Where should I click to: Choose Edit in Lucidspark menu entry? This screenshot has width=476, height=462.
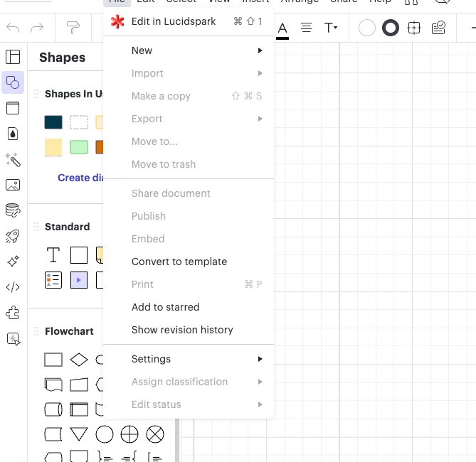(x=189, y=21)
